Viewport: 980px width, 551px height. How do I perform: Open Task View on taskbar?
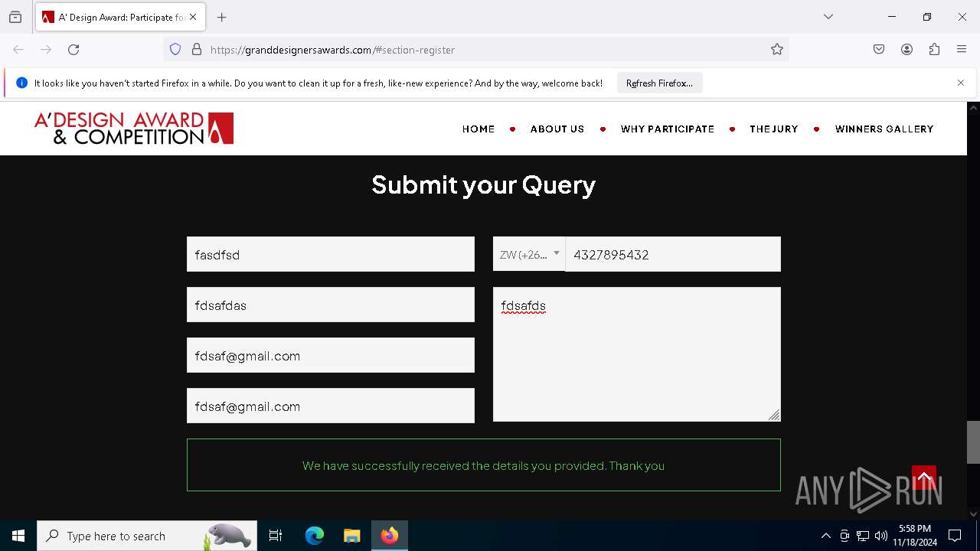pyautogui.click(x=276, y=536)
